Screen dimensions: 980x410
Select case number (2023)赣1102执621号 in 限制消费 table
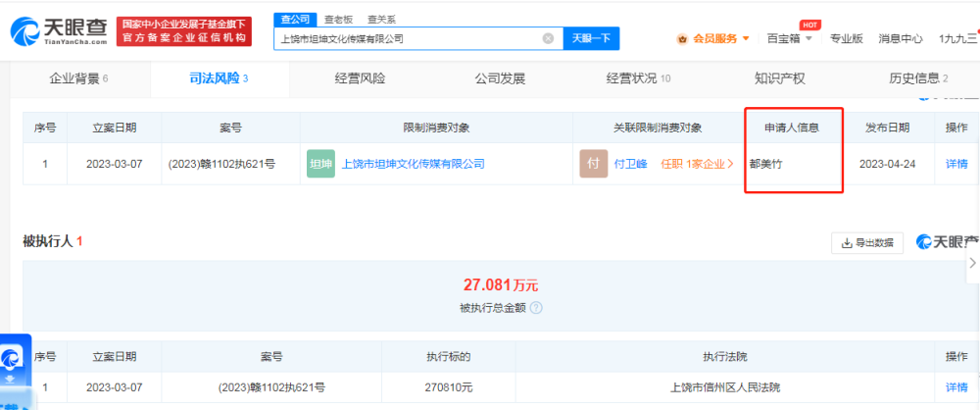pyautogui.click(x=221, y=164)
